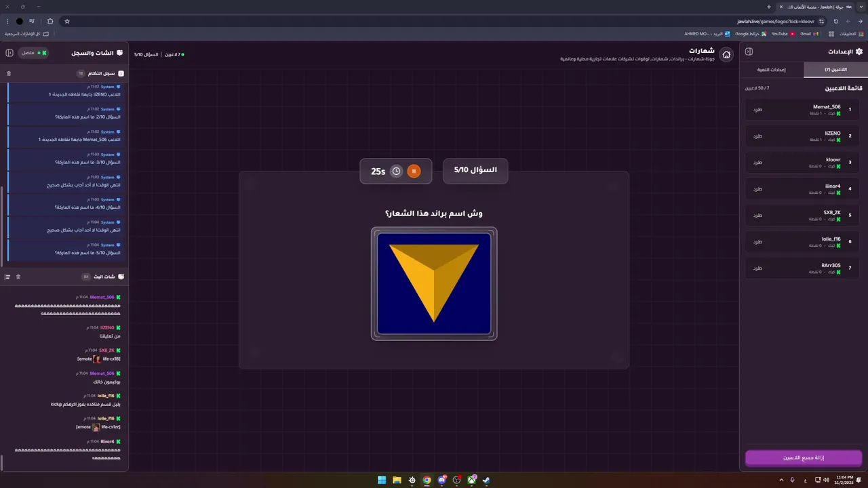Click the متصل connection status badge
This screenshot has width=868, height=488.
pyautogui.click(x=33, y=53)
